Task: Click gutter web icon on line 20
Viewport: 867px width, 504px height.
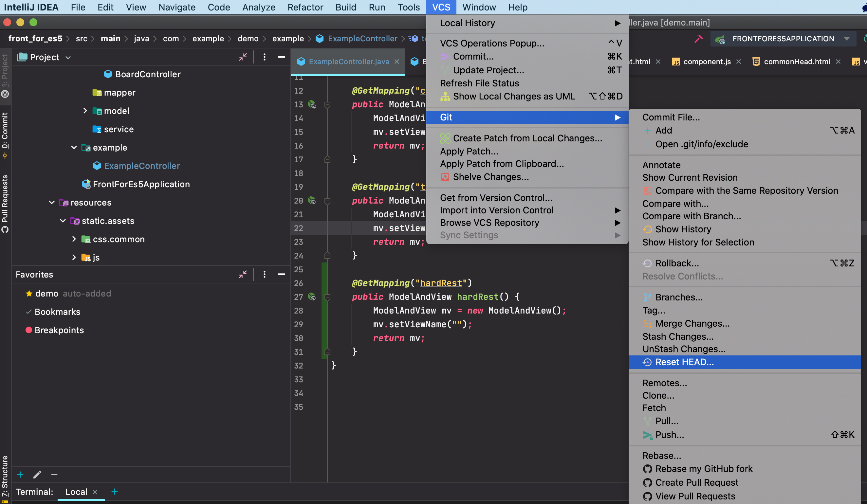Action: point(312,201)
